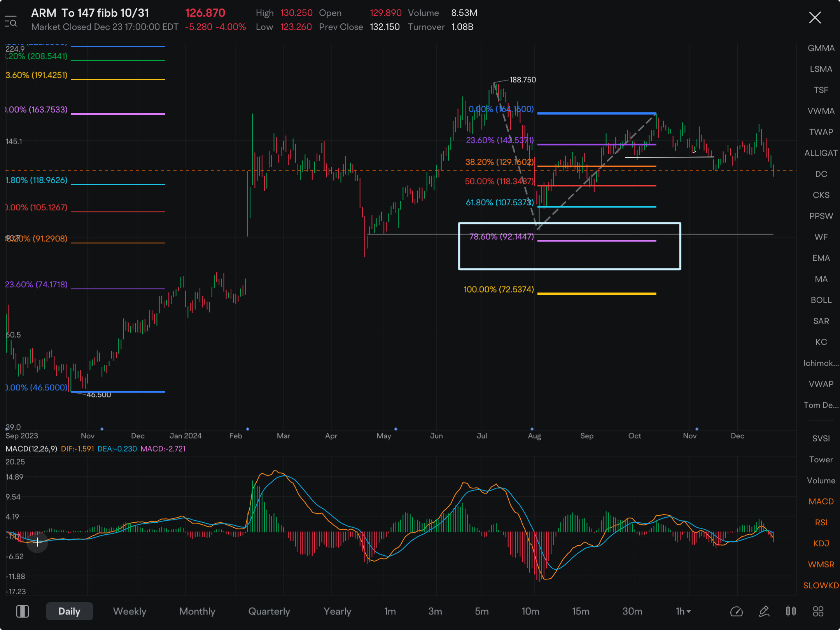Viewport: 840px width, 630px height.
Task: Enable the PPSW indicator
Action: click(821, 216)
